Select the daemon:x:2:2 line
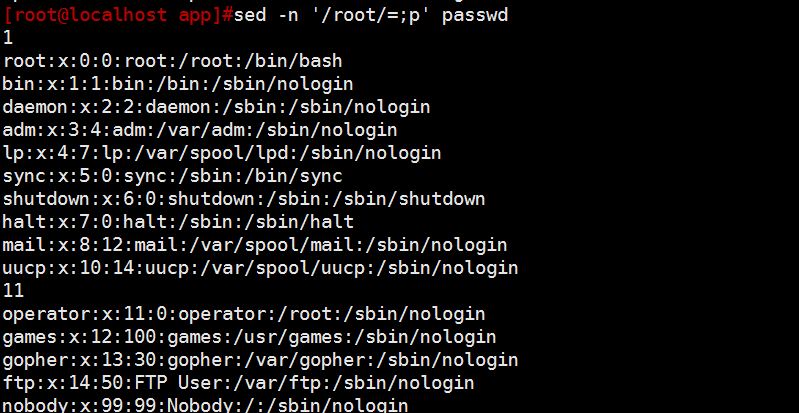 (216, 107)
